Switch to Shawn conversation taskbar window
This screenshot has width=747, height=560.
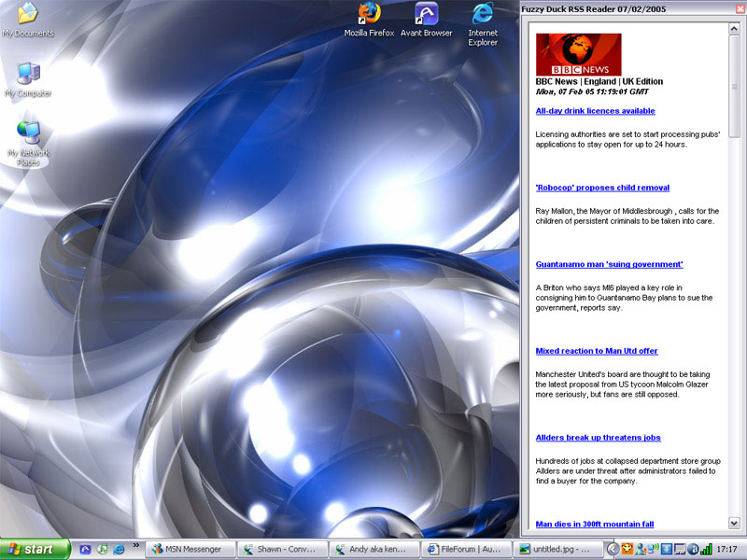(x=283, y=549)
